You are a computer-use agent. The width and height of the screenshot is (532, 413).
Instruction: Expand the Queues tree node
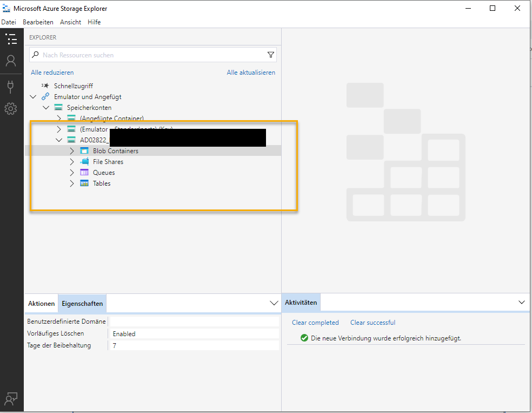pos(72,173)
